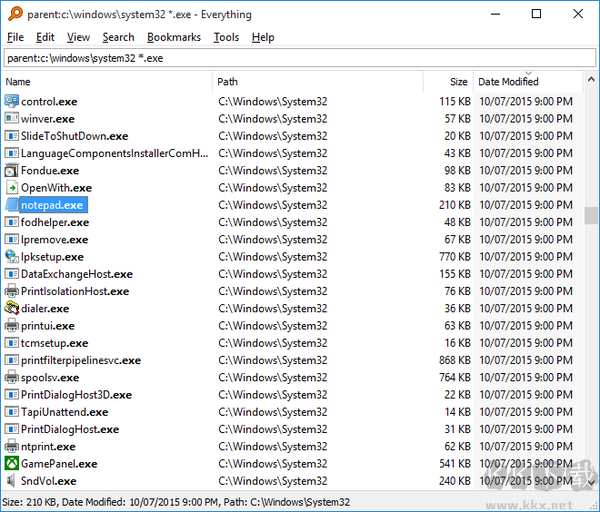Viewport: 600px width, 512px height.
Task: Click the printui.exe printer icon
Action: pyautogui.click(x=11, y=326)
